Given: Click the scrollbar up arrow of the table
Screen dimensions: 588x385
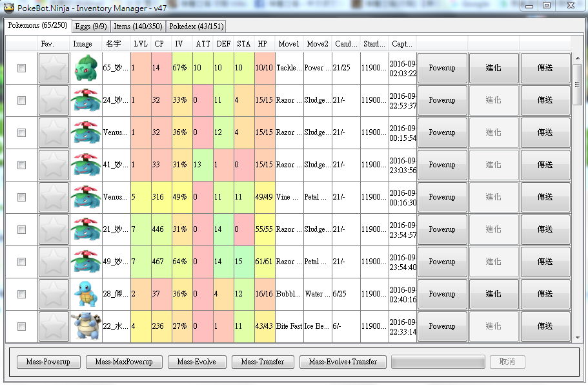Looking at the screenshot, I should click(578, 58).
